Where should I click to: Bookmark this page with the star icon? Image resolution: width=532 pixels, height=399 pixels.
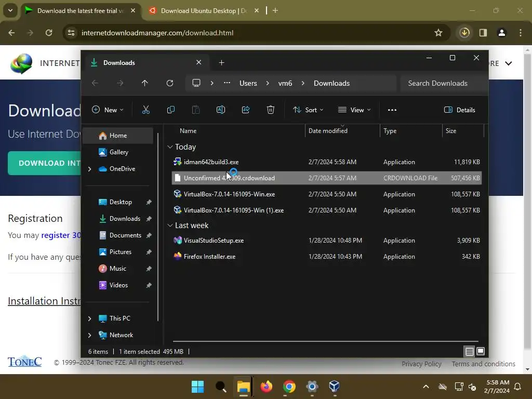point(438,33)
